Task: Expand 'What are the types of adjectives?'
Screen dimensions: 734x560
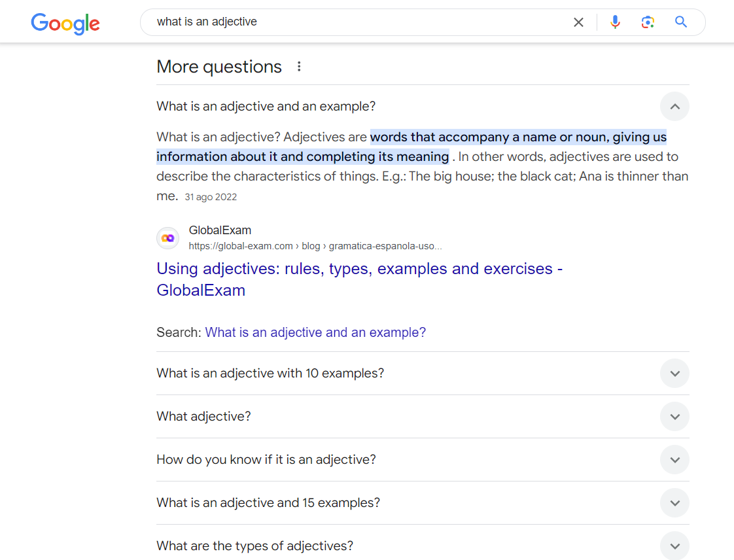Action: (x=674, y=546)
